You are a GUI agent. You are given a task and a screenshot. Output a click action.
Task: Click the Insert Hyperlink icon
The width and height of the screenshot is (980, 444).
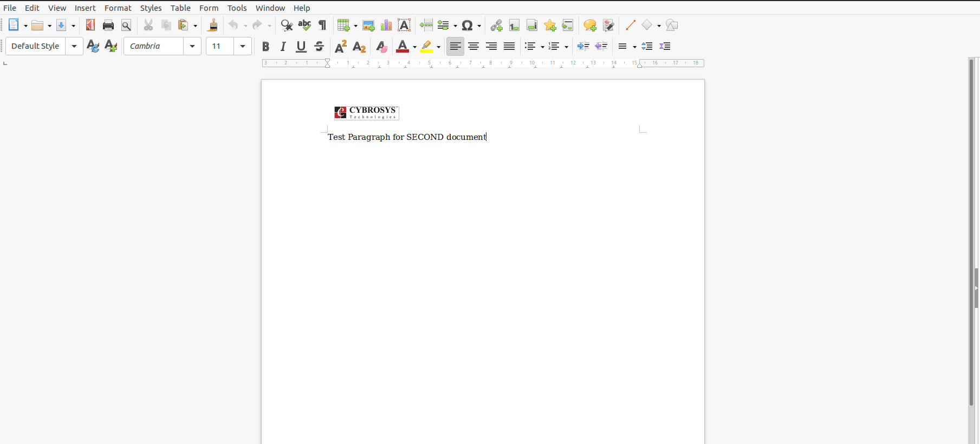click(496, 25)
